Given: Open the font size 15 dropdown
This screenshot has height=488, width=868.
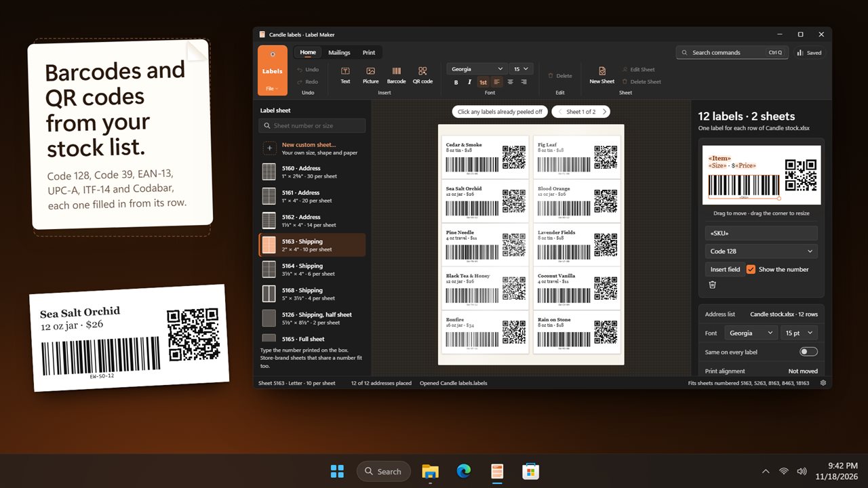Looking at the screenshot, I should coord(522,69).
